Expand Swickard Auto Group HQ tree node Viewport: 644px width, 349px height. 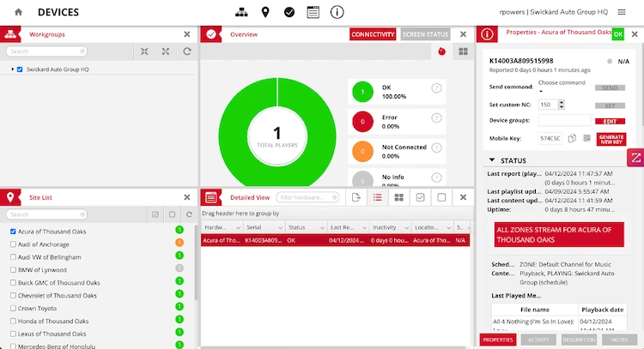[x=12, y=69]
